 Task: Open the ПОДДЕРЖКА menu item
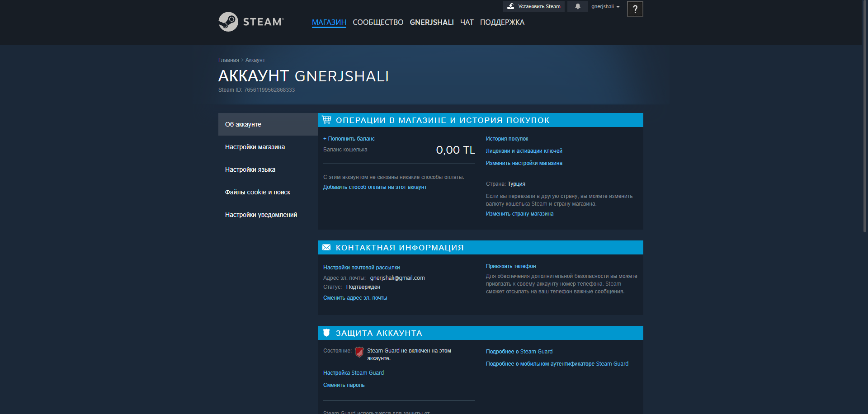point(502,22)
